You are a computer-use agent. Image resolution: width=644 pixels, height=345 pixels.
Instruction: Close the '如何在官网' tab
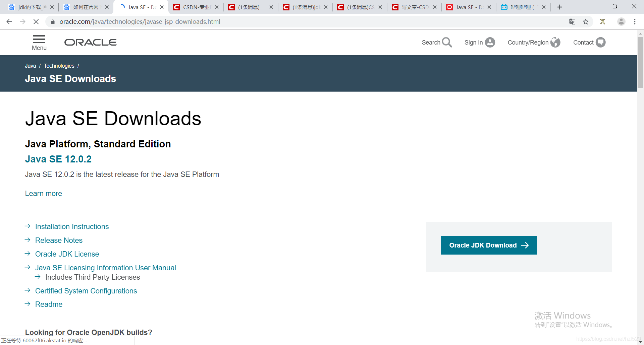(x=107, y=7)
